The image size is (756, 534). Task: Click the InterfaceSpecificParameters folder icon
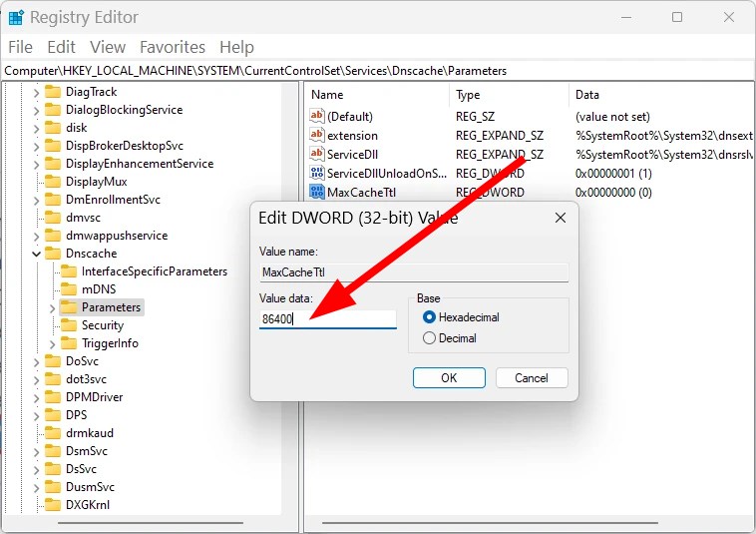coord(69,271)
